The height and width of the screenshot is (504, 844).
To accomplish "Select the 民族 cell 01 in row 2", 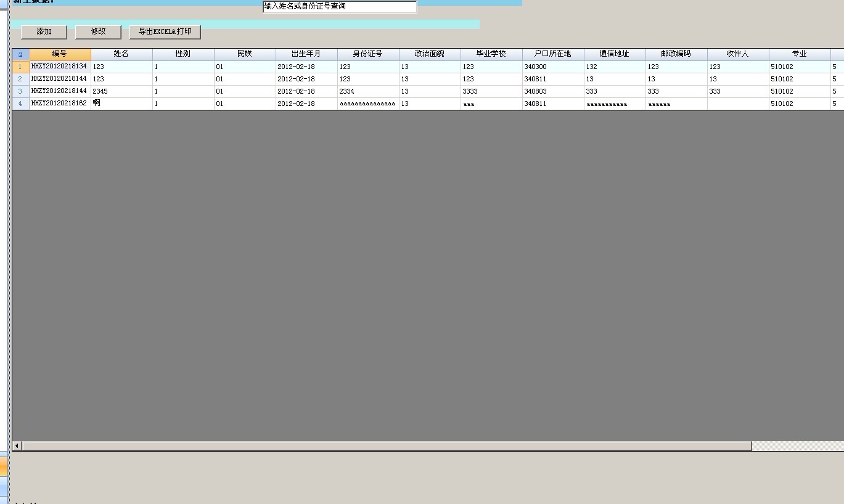I will [x=245, y=79].
